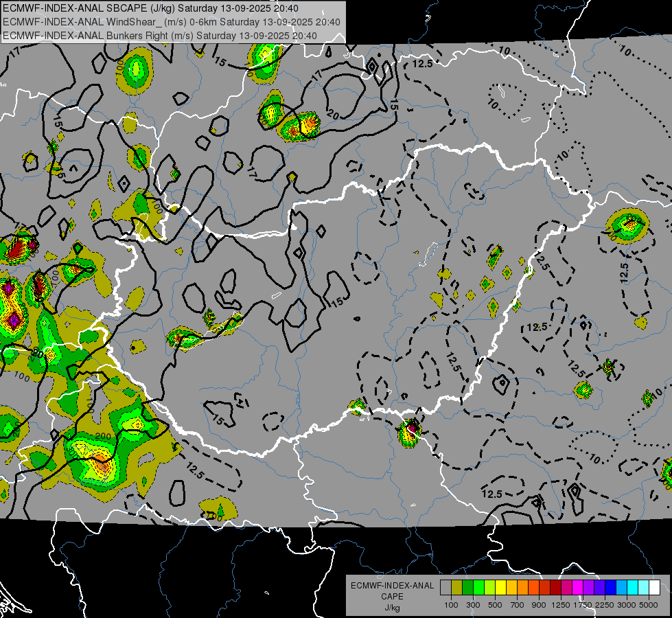The image size is (672, 618).
Task: Select the white swatch at legend end
Action: pyautogui.click(x=654, y=587)
